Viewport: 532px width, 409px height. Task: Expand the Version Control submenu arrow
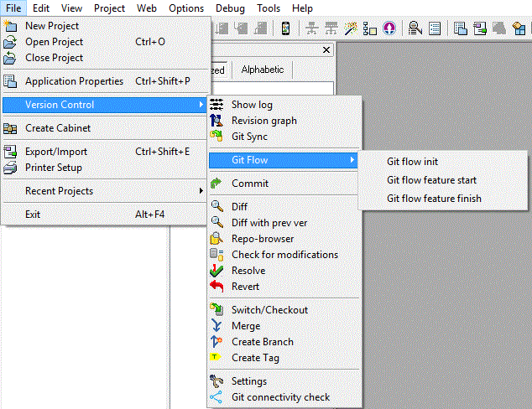pyautogui.click(x=201, y=105)
